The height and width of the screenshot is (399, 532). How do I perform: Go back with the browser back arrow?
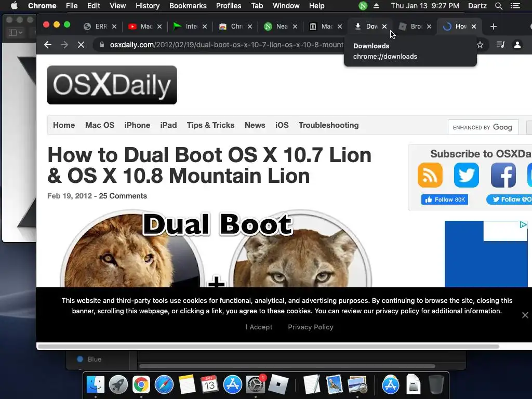(x=48, y=45)
